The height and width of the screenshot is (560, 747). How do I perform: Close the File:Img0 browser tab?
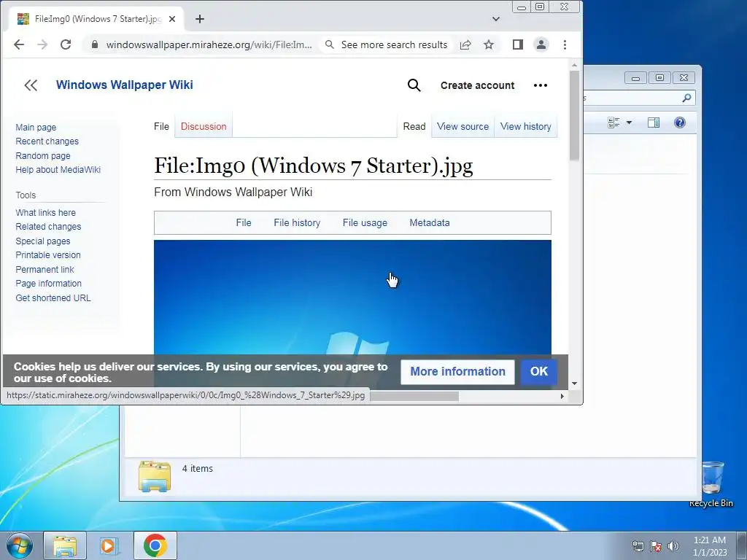pyautogui.click(x=172, y=19)
